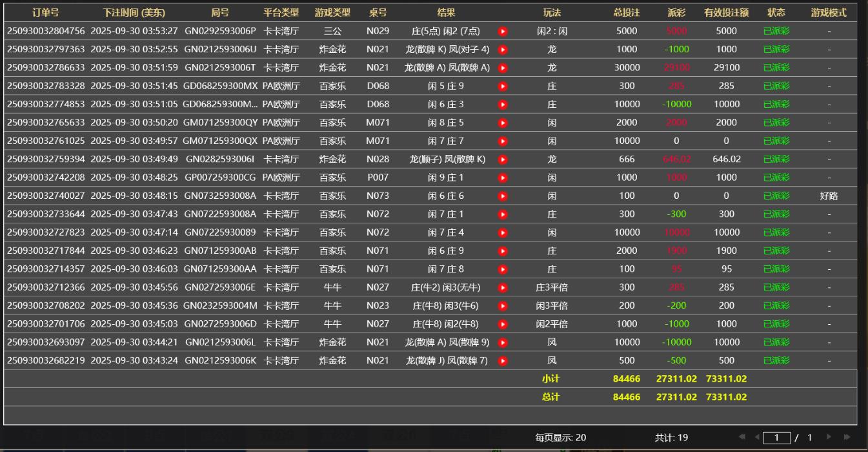Jump to the last page arrow
This screenshot has width=868, height=452.
point(846,438)
